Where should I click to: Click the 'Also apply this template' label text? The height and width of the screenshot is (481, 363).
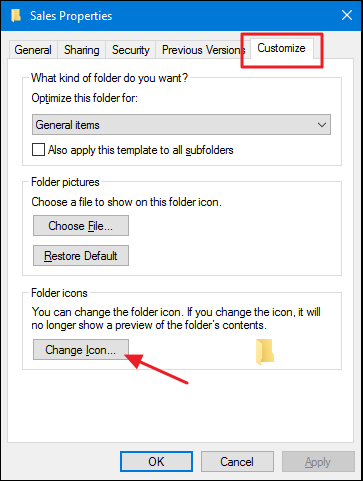point(140,150)
